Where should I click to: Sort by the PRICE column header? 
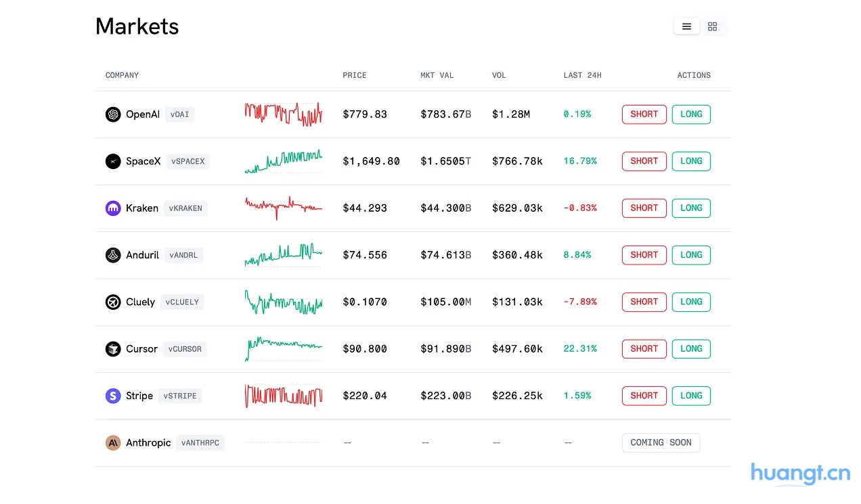tap(354, 75)
